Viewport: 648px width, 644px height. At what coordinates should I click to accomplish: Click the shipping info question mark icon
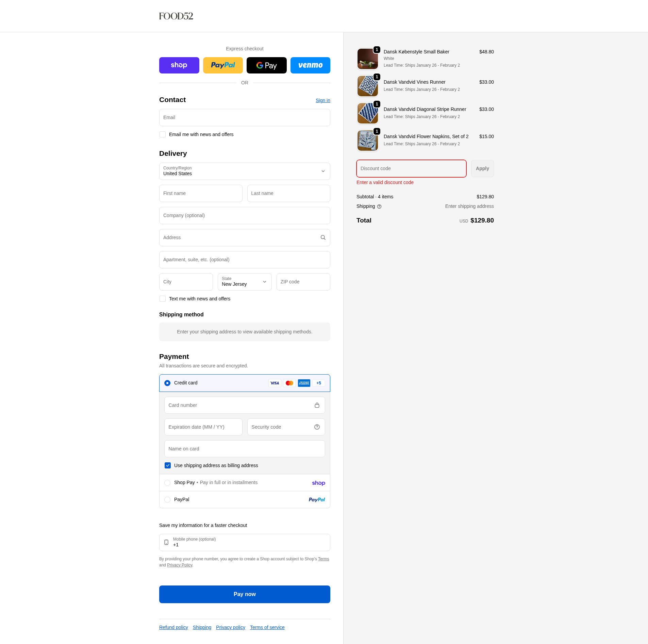pyautogui.click(x=379, y=207)
